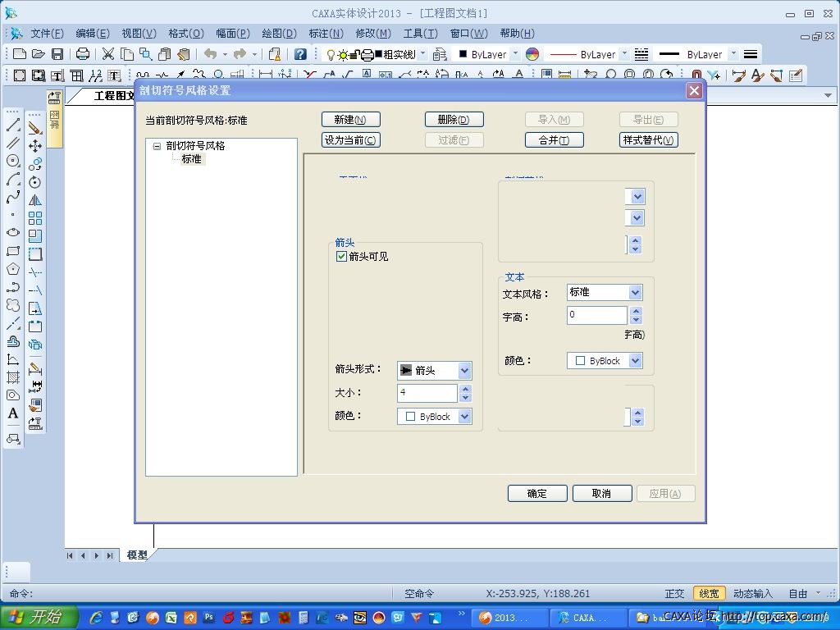This screenshot has height=630, width=840.
Task: Click the Cut scissors icon
Action: pyautogui.click(x=108, y=54)
